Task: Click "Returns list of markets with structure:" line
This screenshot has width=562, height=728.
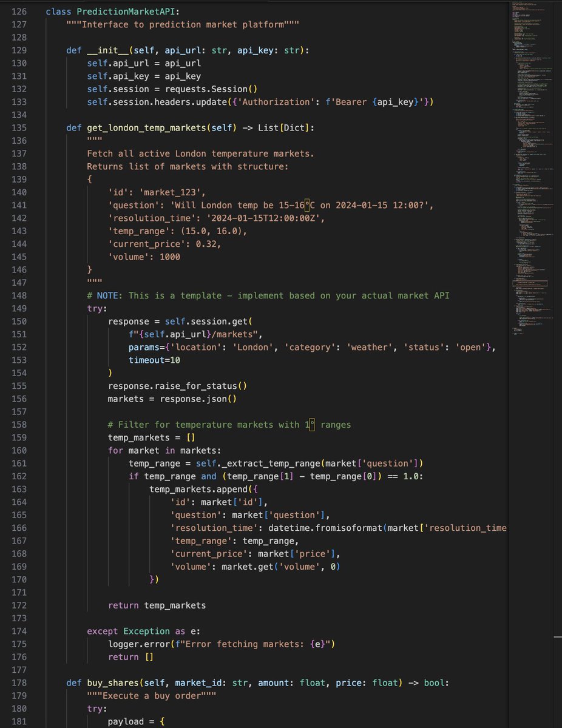Action: [188, 166]
